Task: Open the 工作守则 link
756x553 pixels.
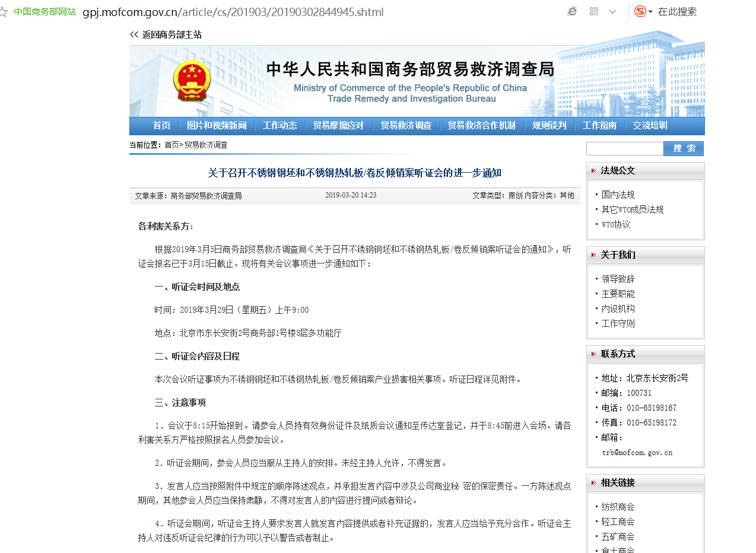Action: [618, 323]
